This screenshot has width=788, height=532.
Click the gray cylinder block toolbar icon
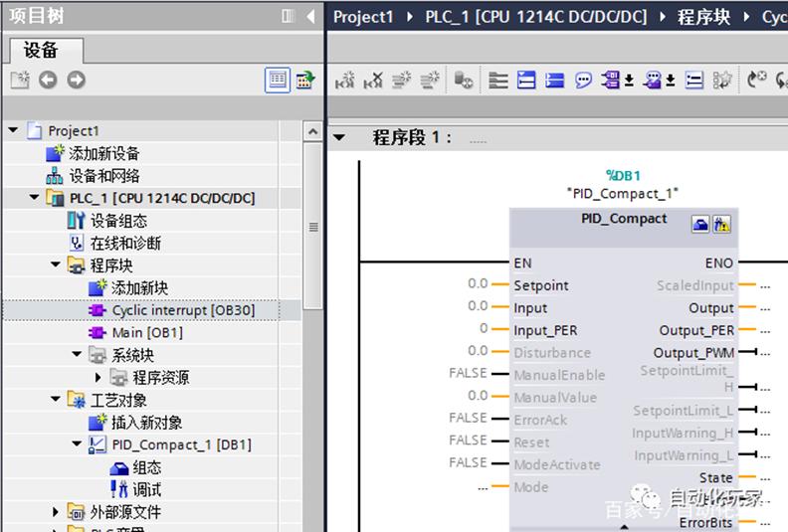pos(464,80)
